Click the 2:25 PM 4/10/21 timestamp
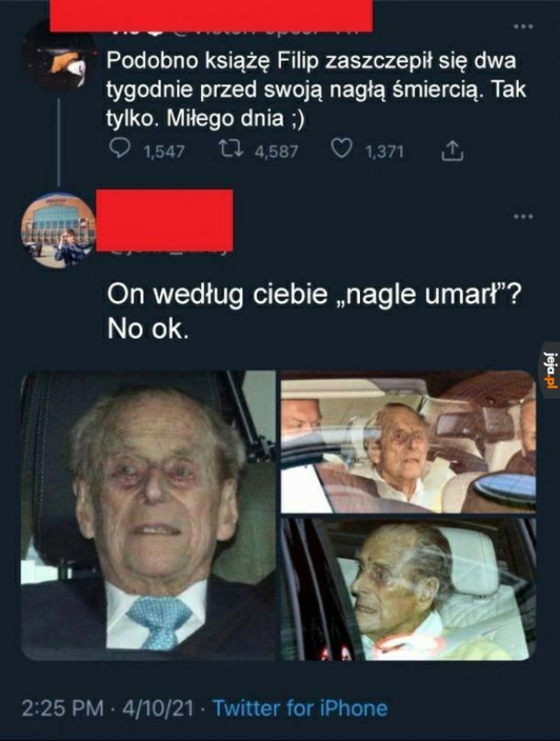The width and height of the screenshot is (560, 741). coord(108,708)
